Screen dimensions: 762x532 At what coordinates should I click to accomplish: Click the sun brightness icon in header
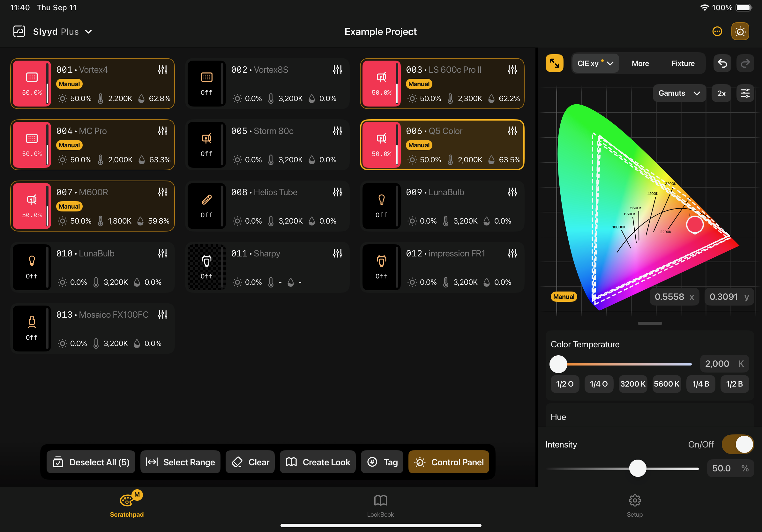pos(740,32)
